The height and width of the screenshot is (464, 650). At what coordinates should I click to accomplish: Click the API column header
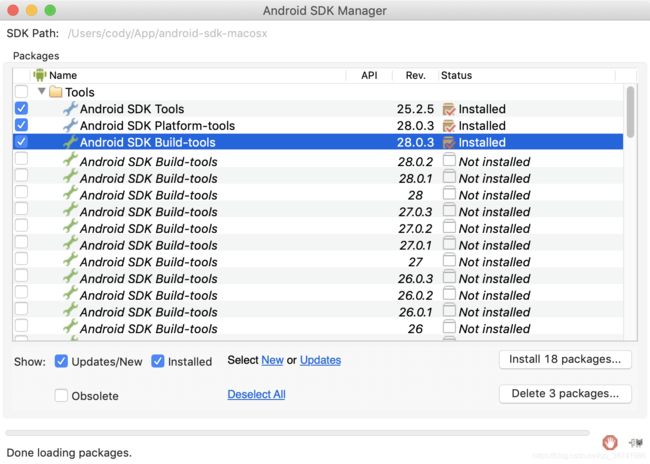pyautogui.click(x=369, y=75)
